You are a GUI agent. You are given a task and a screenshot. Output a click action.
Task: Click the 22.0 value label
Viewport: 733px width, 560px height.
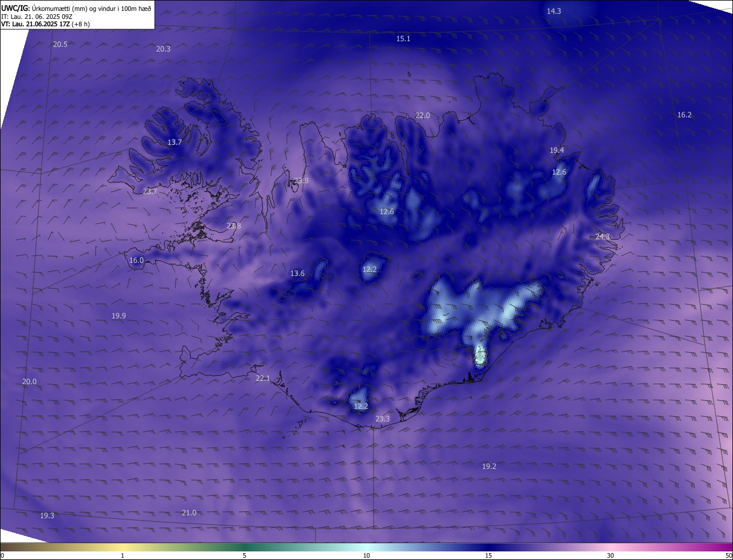[423, 115]
